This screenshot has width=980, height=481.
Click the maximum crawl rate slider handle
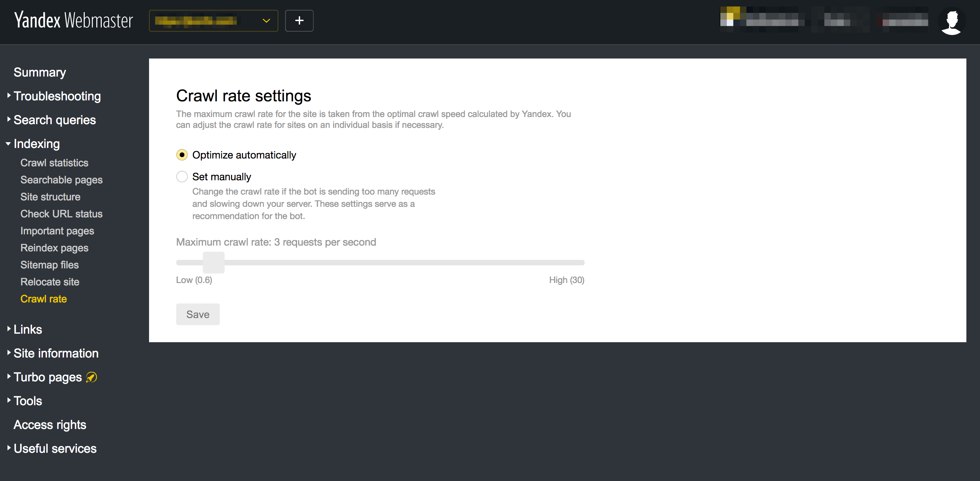(214, 262)
